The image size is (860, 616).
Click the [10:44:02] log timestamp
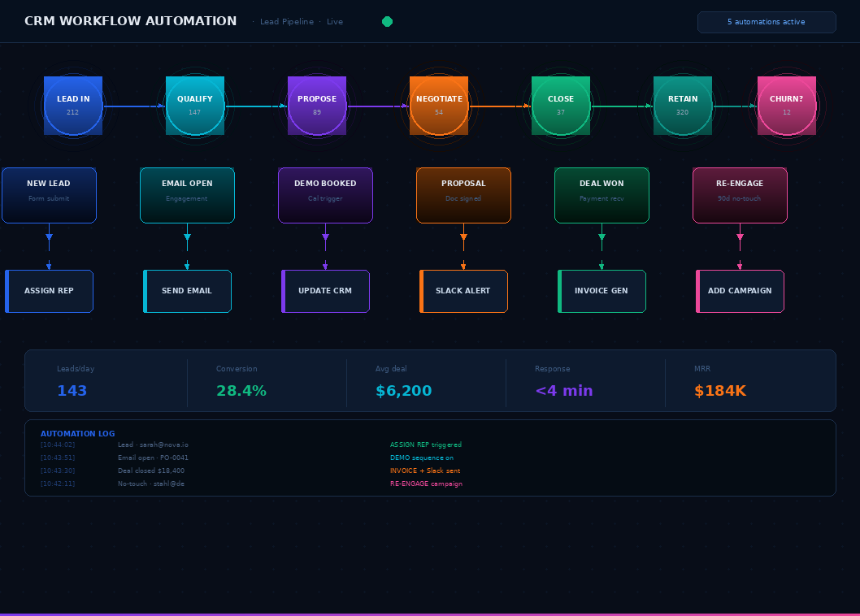58,445
